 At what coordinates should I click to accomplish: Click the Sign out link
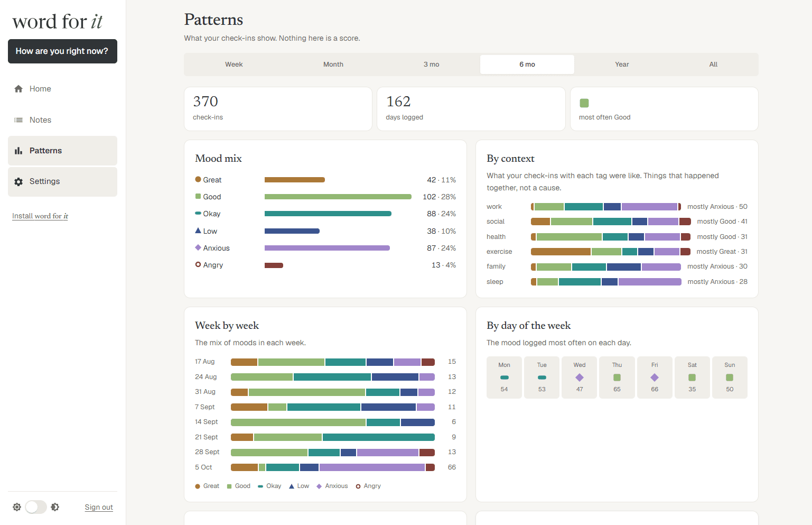[99, 507]
